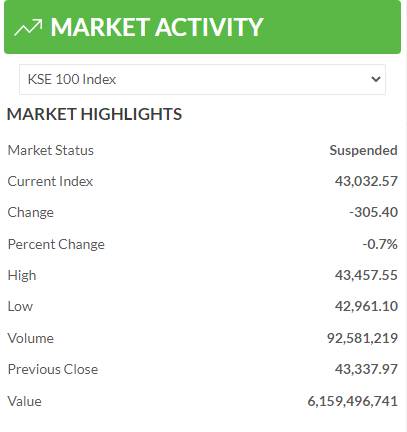The width and height of the screenshot is (407, 432).
Task: Click the Suspended market status value
Action: coord(363,150)
